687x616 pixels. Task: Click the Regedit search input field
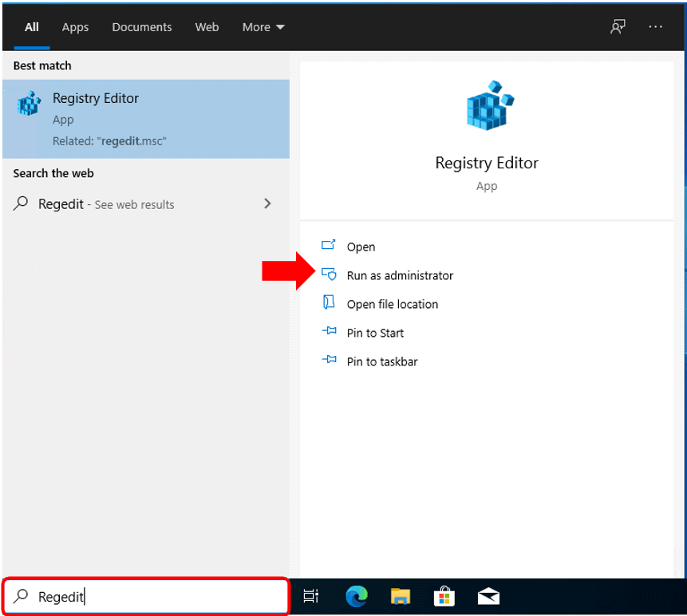(160, 596)
